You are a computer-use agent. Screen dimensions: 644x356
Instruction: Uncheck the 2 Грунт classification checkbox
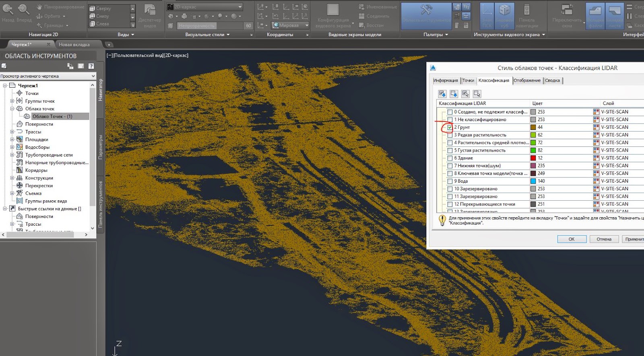click(x=450, y=128)
